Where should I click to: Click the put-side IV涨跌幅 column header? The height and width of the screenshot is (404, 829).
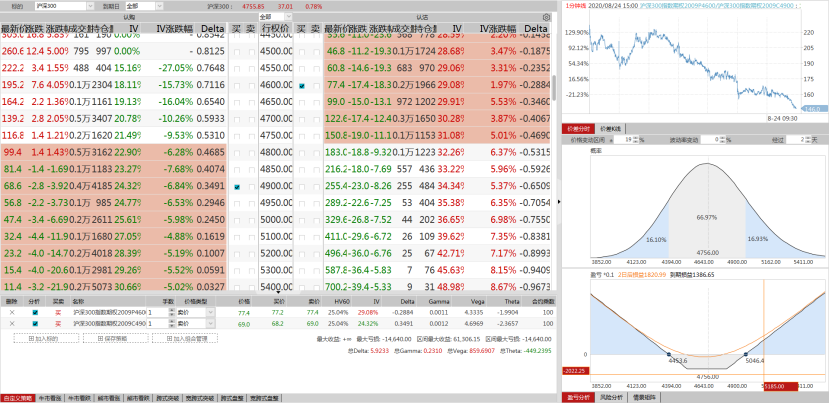click(x=498, y=28)
